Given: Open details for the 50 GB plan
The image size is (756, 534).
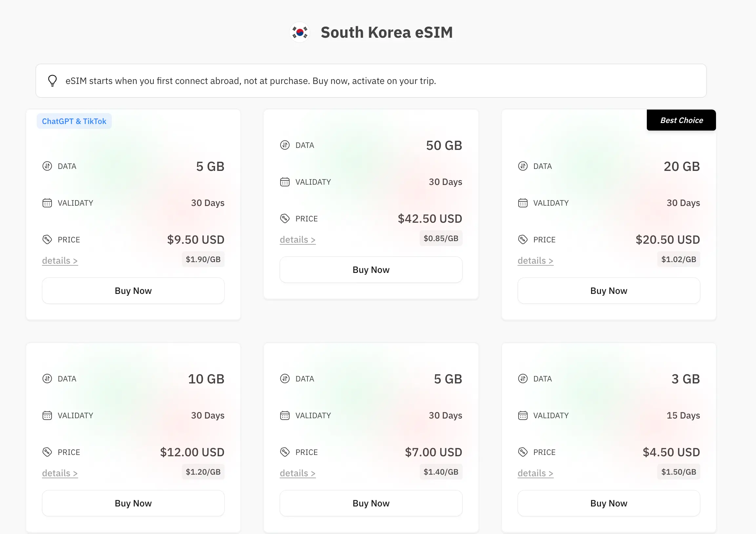Looking at the screenshot, I should 298,239.
